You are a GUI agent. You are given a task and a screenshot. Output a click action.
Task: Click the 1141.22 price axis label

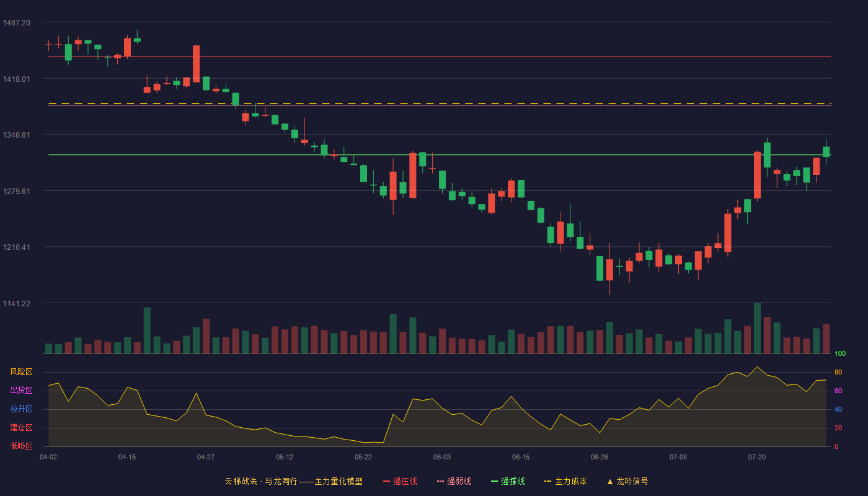17,303
